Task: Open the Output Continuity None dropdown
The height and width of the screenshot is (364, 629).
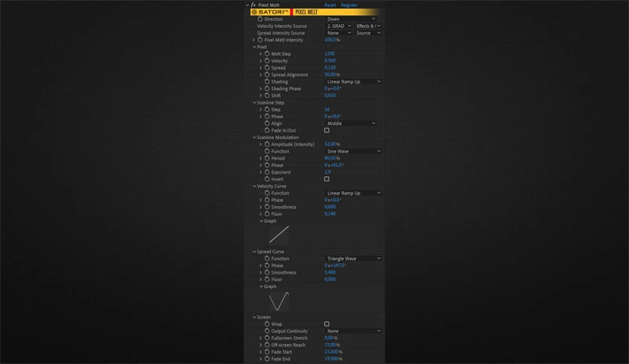Action: click(x=353, y=331)
